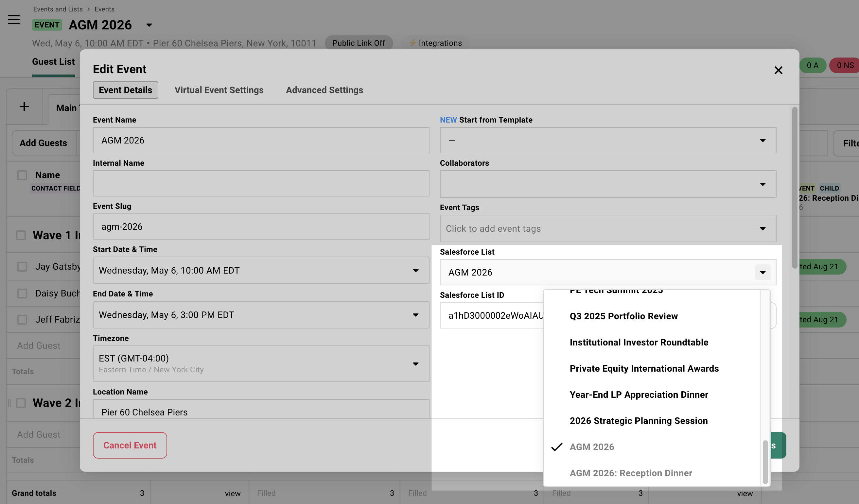This screenshot has width=859, height=504.
Task: Switch to the Virtual Event Settings tab
Action: (219, 90)
